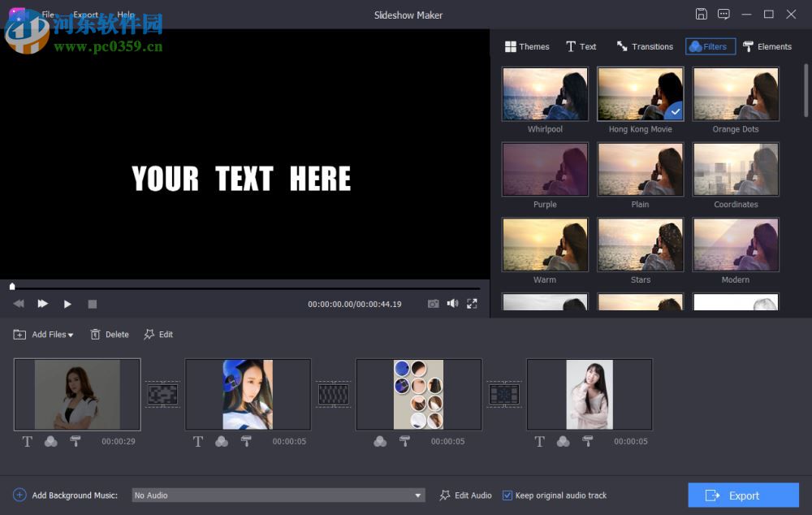Image resolution: width=812 pixels, height=515 pixels.
Task: Click the filter circles icon on second clip
Action: coord(222,441)
